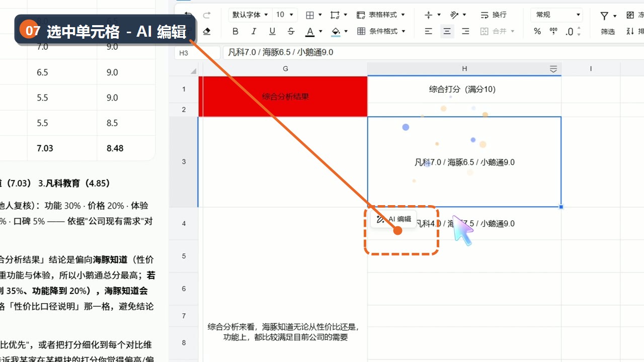Click the H3 cell fill handle
This screenshot has height=362, width=644.
click(561, 207)
